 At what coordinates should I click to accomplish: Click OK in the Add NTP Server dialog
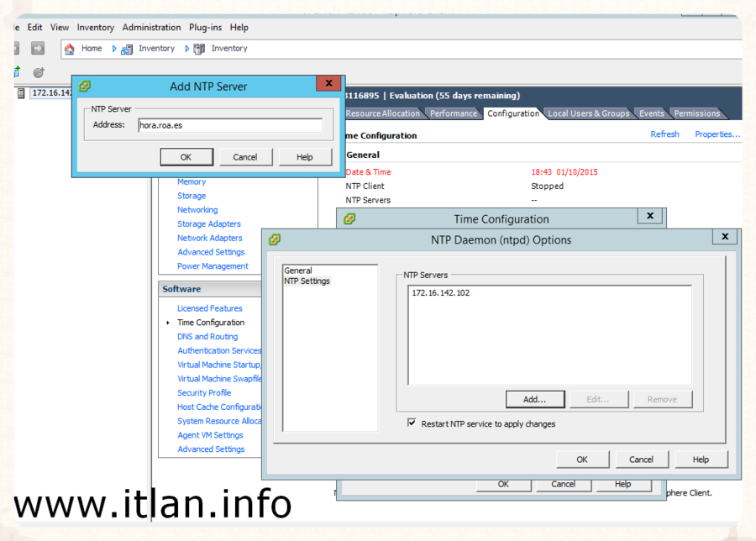pos(186,157)
